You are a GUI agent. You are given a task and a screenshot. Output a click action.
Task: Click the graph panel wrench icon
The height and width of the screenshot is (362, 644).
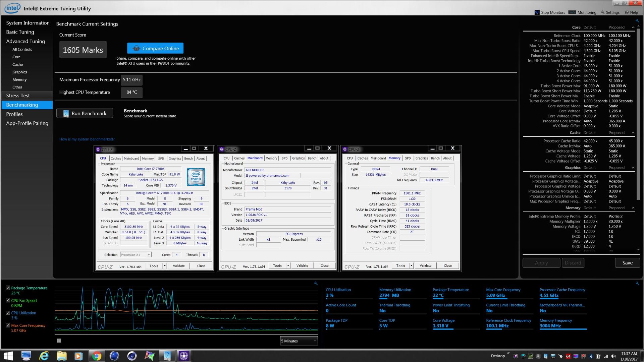pyautogui.click(x=316, y=284)
